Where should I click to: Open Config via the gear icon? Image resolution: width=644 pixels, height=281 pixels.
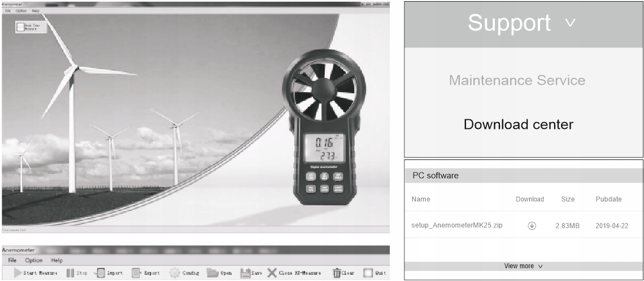tap(175, 273)
